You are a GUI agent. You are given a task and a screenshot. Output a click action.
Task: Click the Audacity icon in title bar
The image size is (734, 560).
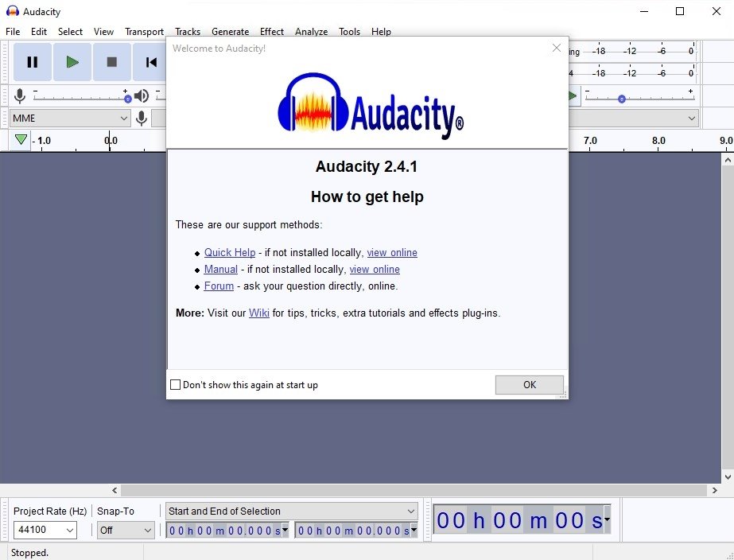tap(13, 11)
